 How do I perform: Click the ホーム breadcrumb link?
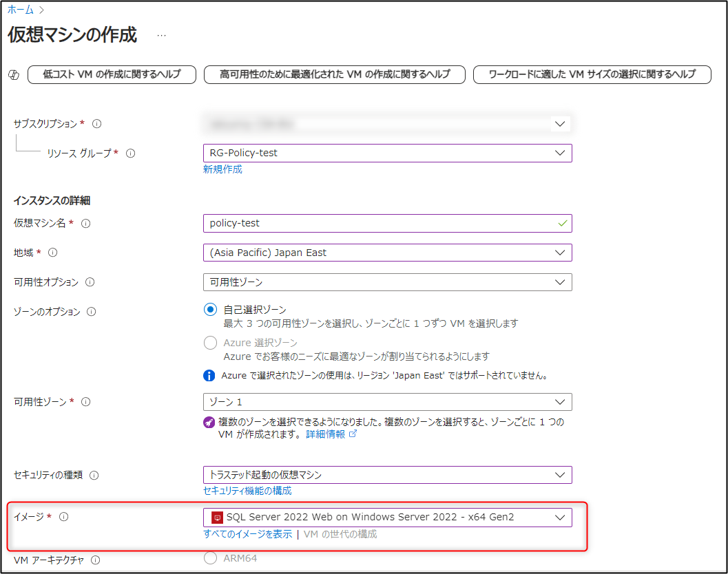tap(21, 9)
